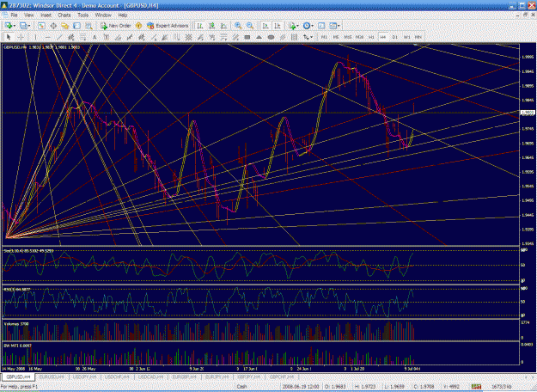
Task: Draw a horizontal line tool
Action: (x=47, y=37)
